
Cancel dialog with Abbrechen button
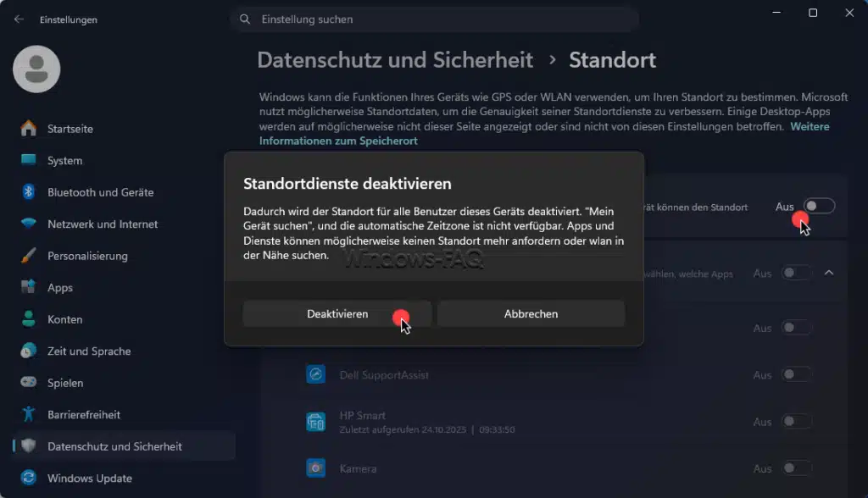pyautogui.click(x=531, y=313)
